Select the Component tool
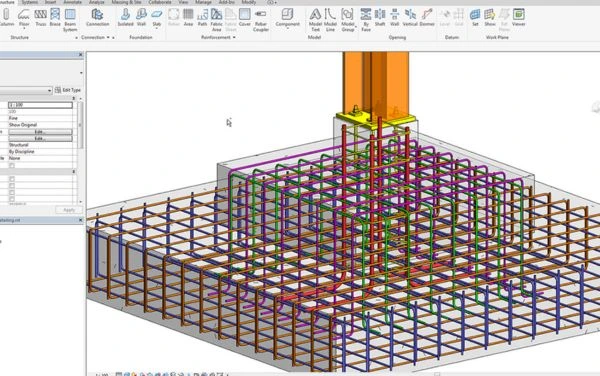The width and height of the screenshot is (600, 376). click(287, 18)
